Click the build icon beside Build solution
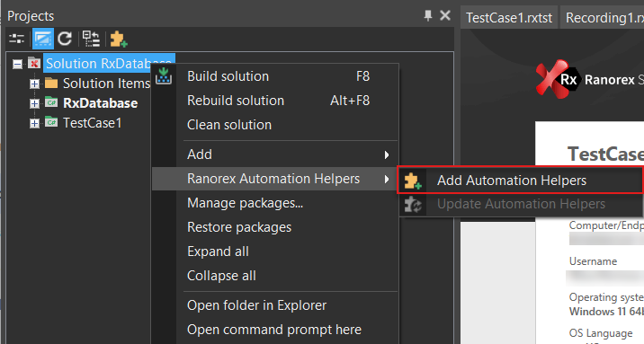 [164, 76]
